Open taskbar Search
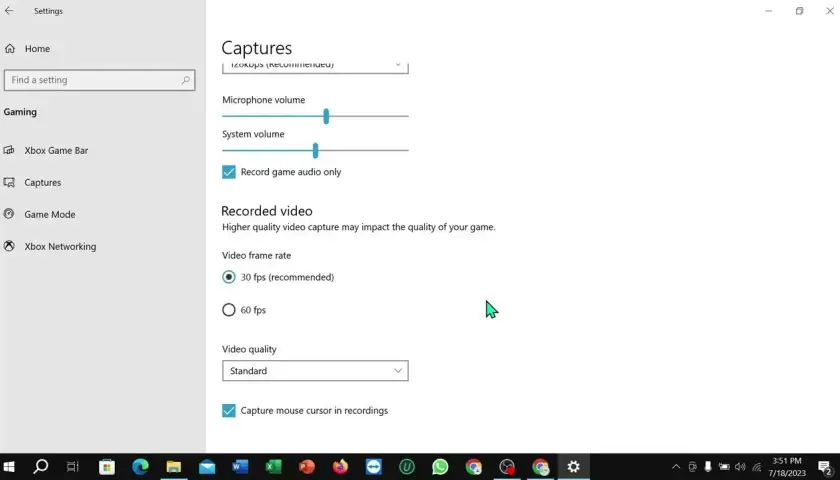This screenshot has height=480, width=840. point(41,467)
